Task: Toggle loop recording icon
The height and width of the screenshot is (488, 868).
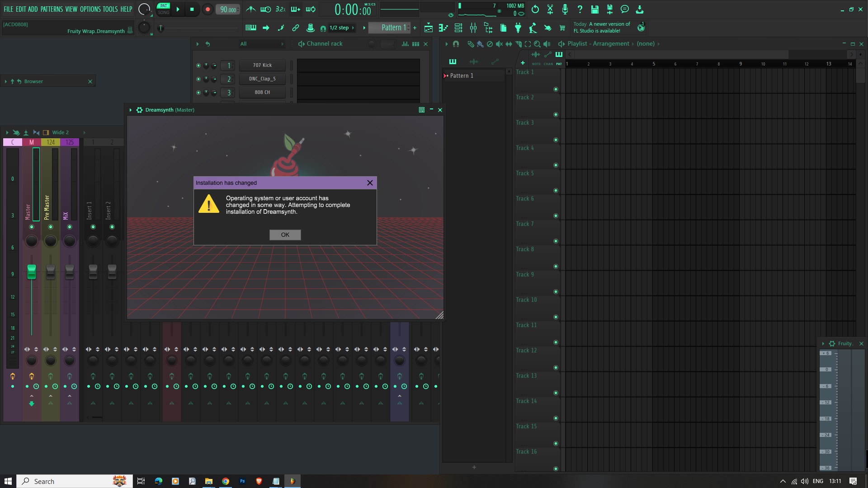Action: pyautogui.click(x=311, y=9)
